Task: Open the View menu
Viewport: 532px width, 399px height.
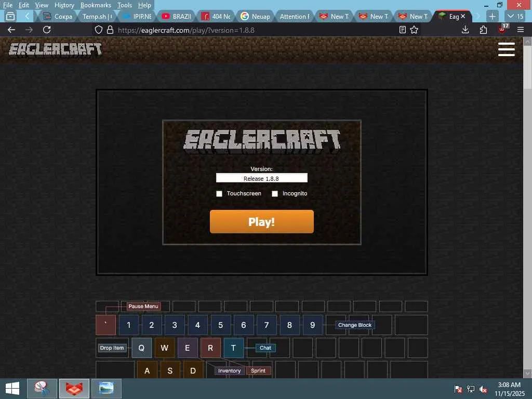Action: pos(42,5)
